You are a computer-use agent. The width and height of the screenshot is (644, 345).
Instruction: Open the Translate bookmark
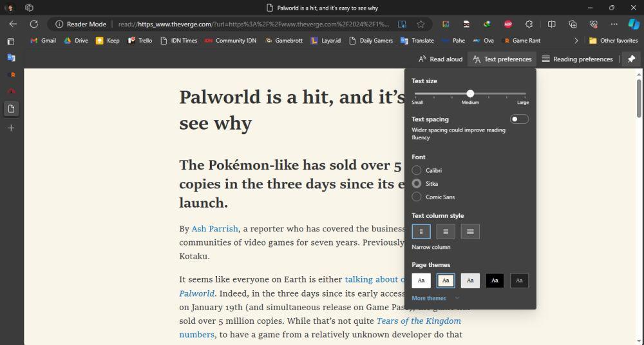pyautogui.click(x=417, y=41)
